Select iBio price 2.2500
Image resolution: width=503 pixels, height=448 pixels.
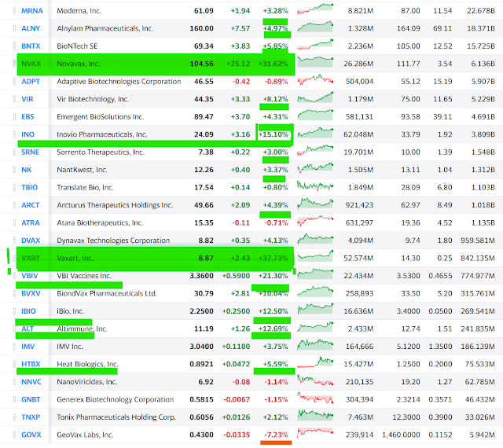click(202, 311)
